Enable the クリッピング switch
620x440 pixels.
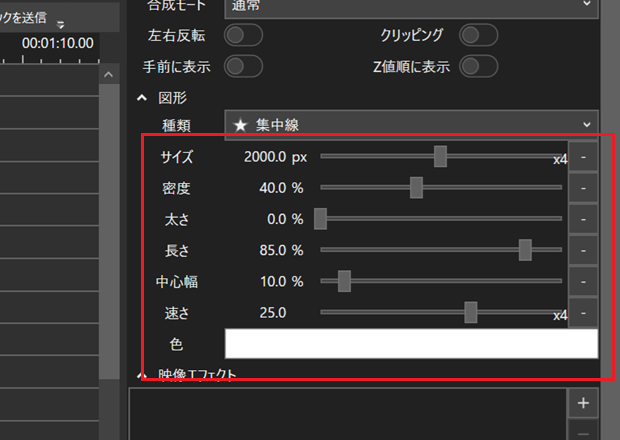click(x=478, y=35)
